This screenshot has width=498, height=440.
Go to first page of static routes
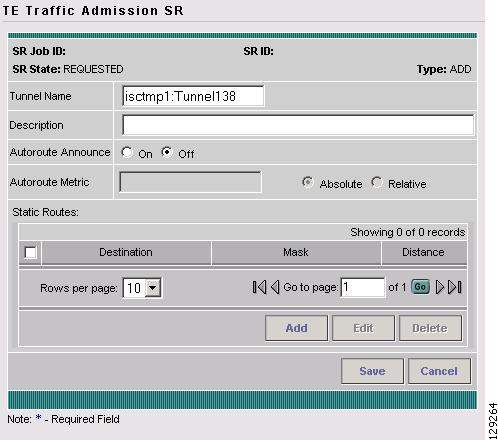[x=259, y=287]
